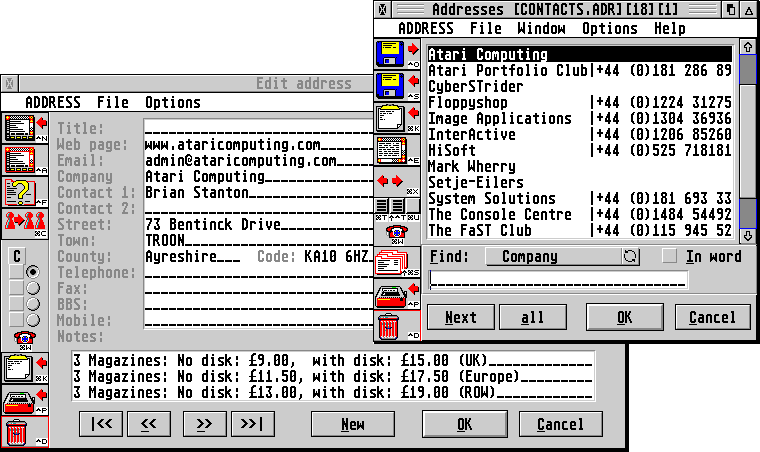Click the scroll down arrow of address list
The image size is (760, 452).
(748, 236)
